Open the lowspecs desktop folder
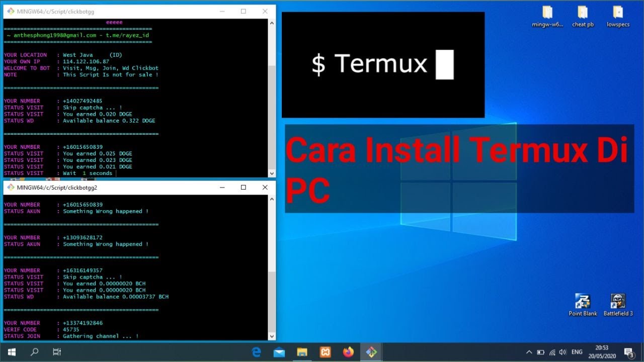 pyautogui.click(x=618, y=16)
